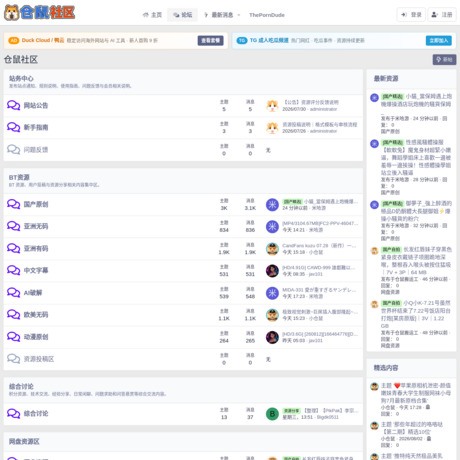Image resolution: width=460 pixels, height=460 pixels.
Task: Click the 登录 login button
Action: [x=411, y=15]
